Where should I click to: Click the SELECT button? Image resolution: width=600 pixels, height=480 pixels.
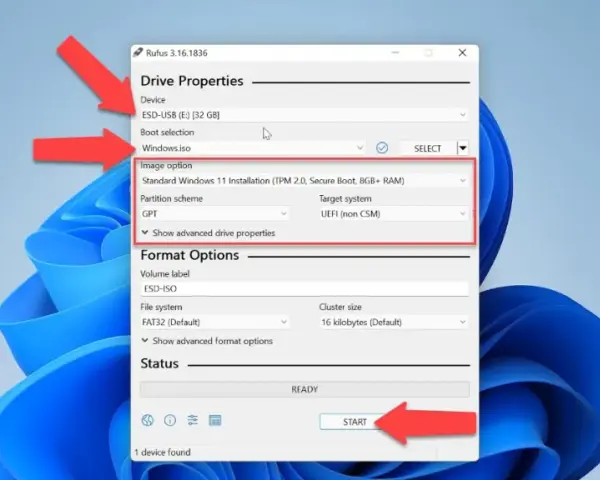click(427, 148)
